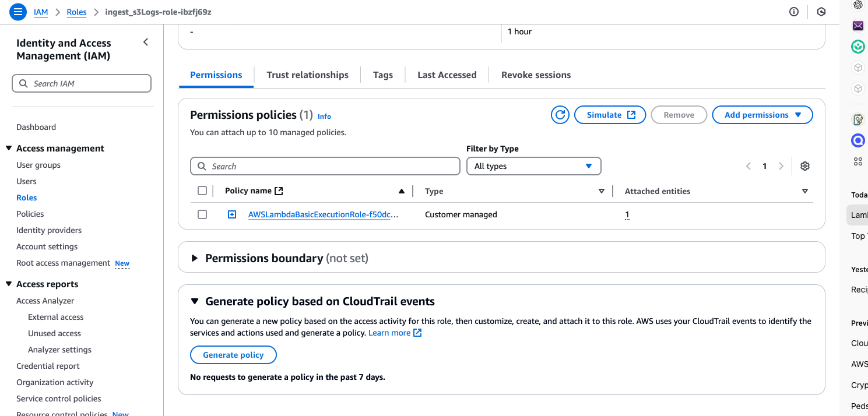Click the external link icon after Learn more
The height and width of the screenshot is (416, 868).
pos(417,333)
